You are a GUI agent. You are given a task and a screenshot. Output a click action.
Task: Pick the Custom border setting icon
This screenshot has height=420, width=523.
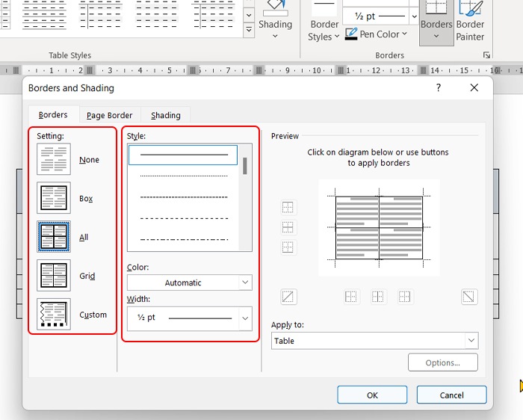coord(54,314)
